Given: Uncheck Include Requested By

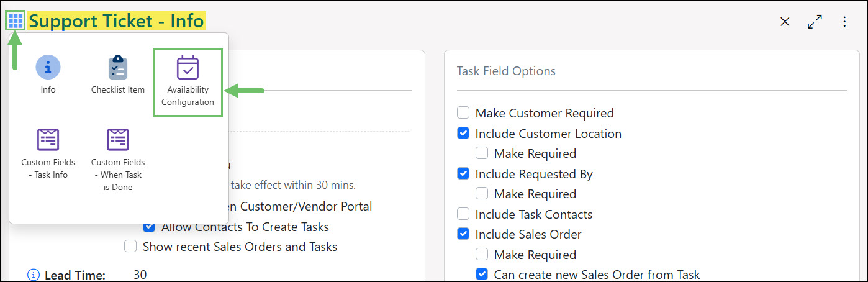Looking at the screenshot, I should tap(463, 173).
